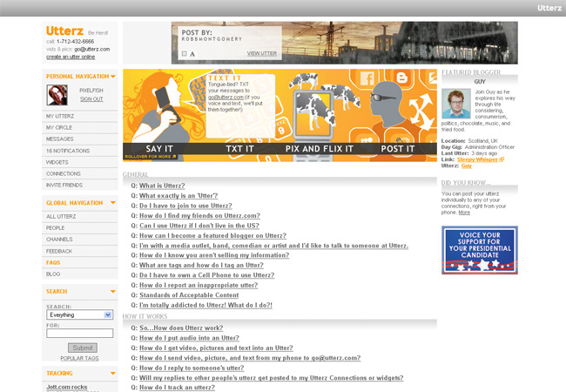Click the View Utter link
566x392 pixels.
click(x=262, y=53)
